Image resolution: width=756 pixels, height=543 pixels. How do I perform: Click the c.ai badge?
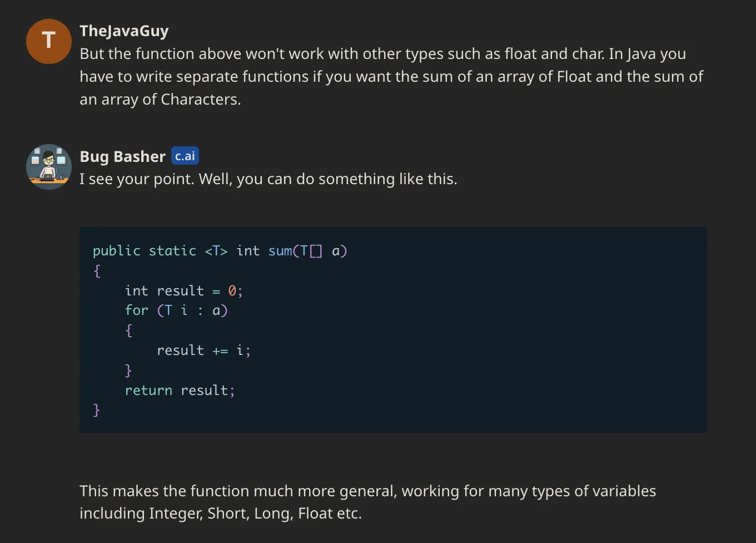coord(185,156)
